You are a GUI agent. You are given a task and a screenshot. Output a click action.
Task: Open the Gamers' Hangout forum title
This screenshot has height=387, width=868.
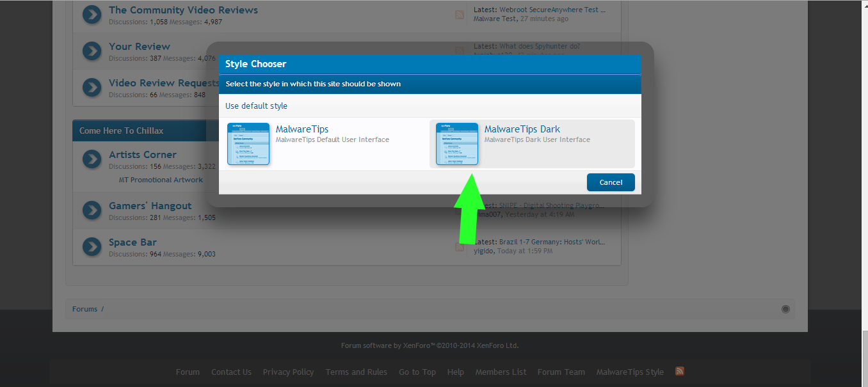click(150, 206)
